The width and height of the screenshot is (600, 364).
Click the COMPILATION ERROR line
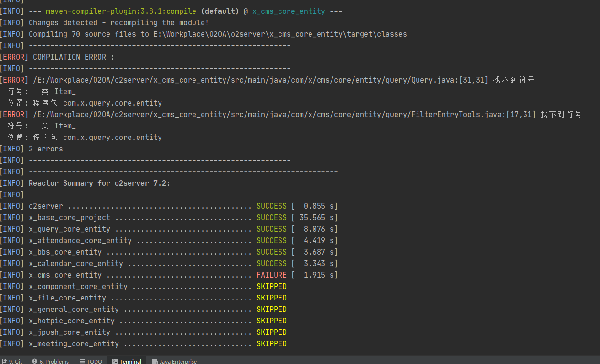(74, 57)
